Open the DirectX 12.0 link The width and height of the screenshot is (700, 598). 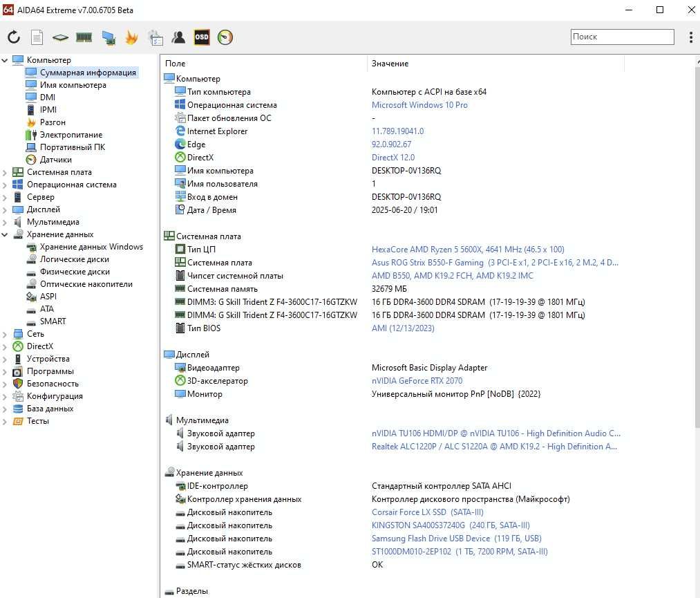coord(393,158)
